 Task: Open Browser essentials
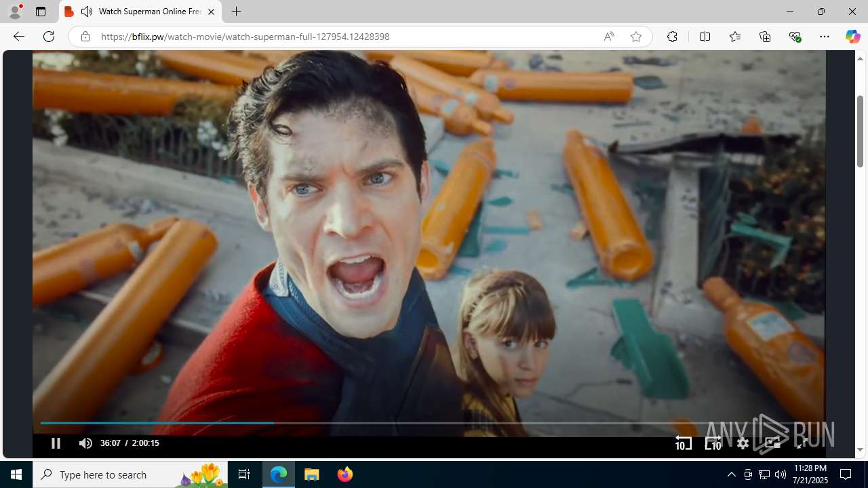tap(795, 37)
